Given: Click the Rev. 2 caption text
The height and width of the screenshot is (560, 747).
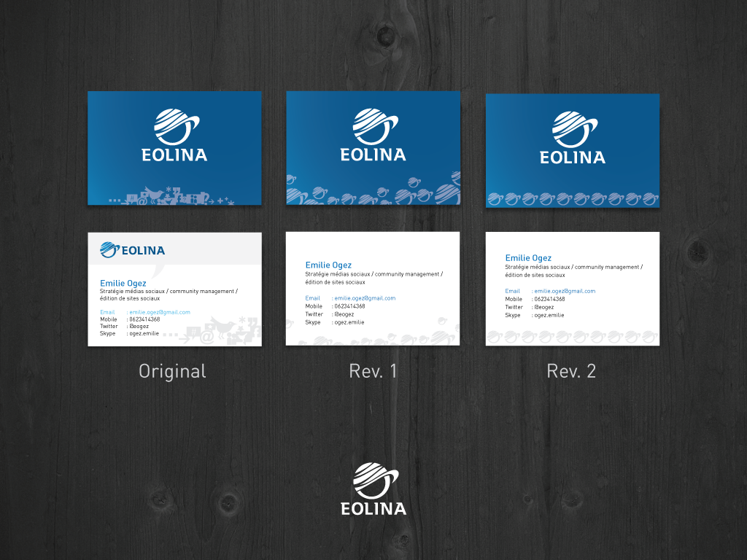Looking at the screenshot, I should tap(572, 370).
